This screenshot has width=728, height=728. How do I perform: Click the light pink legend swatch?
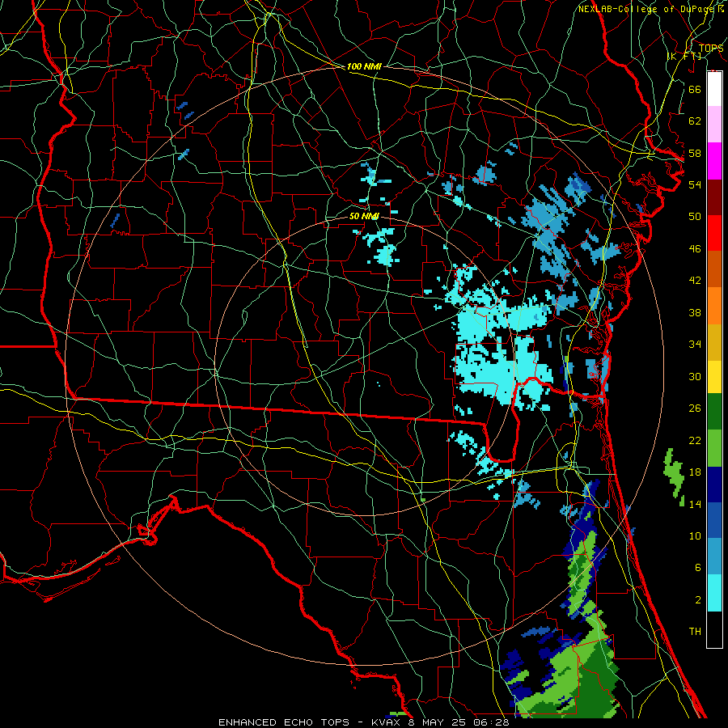(714, 125)
